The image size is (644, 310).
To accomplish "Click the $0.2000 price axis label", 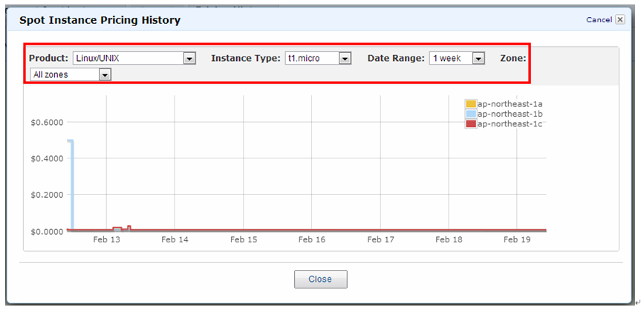I will click(x=48, y=195).
